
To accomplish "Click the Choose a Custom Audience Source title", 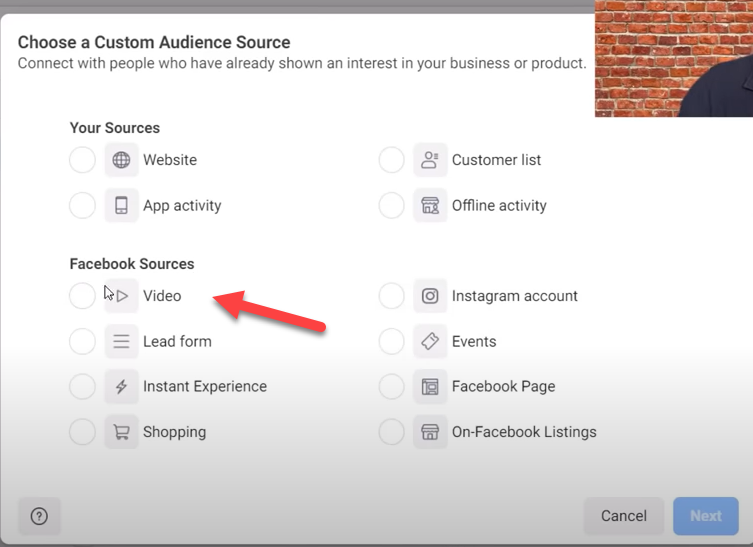I will pos(154,42).
